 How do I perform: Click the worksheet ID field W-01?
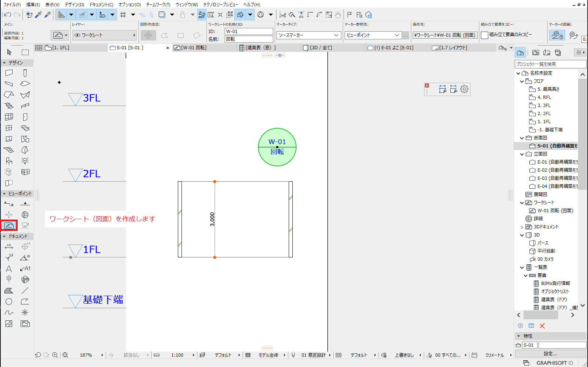pos(249,32)
